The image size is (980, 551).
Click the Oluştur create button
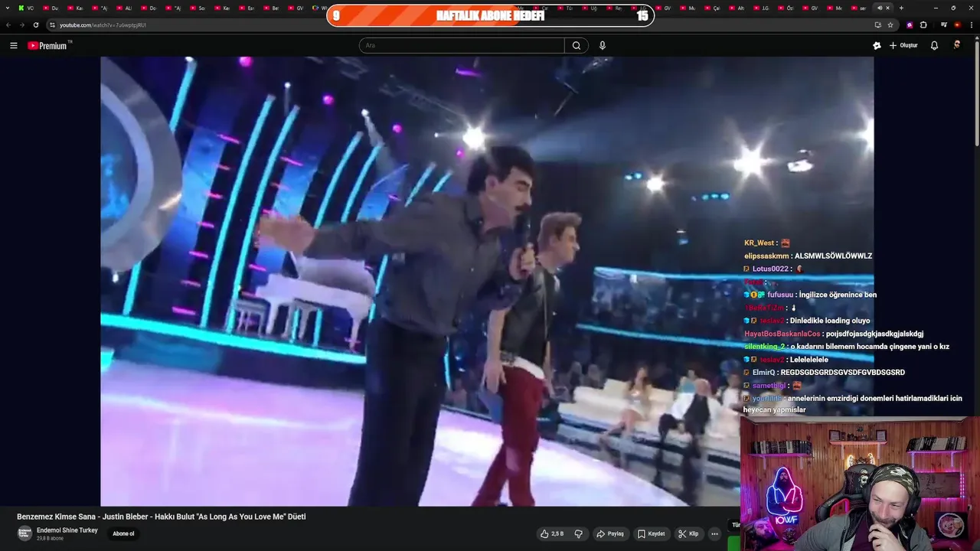pos(903,46)
